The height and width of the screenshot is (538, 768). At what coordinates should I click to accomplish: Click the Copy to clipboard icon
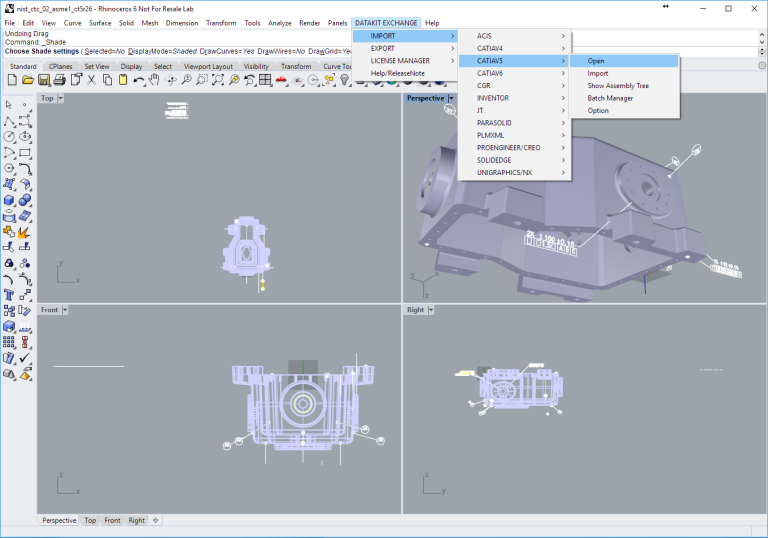point(107,80)
